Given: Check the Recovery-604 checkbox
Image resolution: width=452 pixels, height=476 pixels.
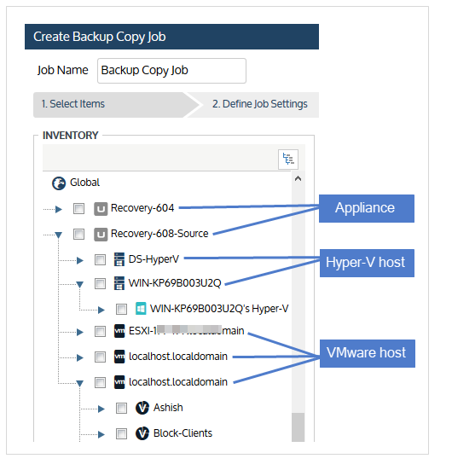Looking at the screenshot, I should (x=79, y=209).
